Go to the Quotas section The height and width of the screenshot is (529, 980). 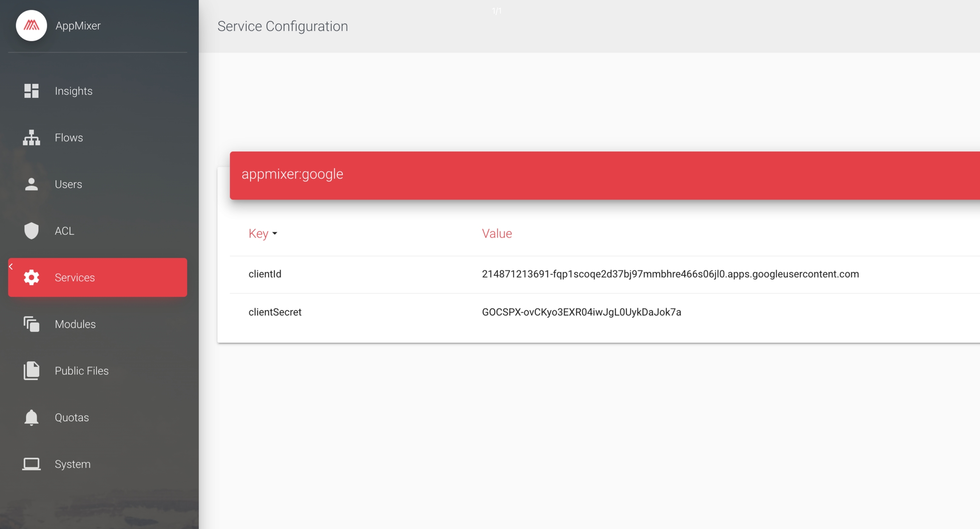pyautogui.click(x=72, y=418)
